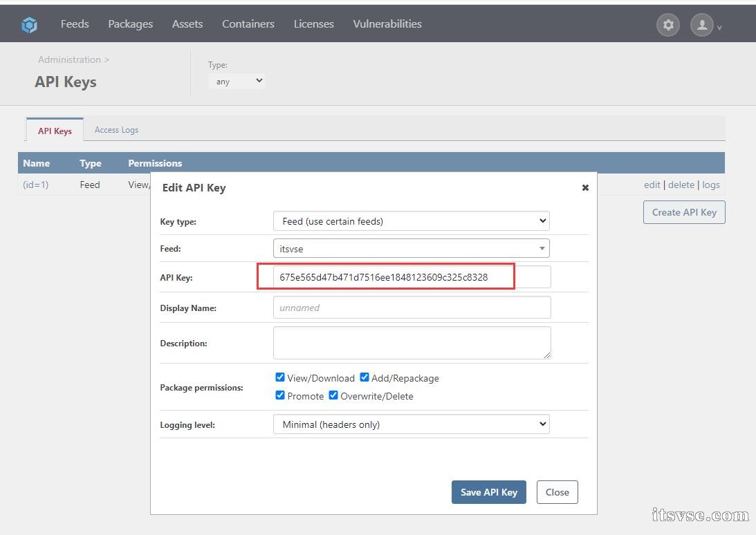756x535 pixels.
Task: Click the Edit API Key dialog title
Action: click(194, 188)
